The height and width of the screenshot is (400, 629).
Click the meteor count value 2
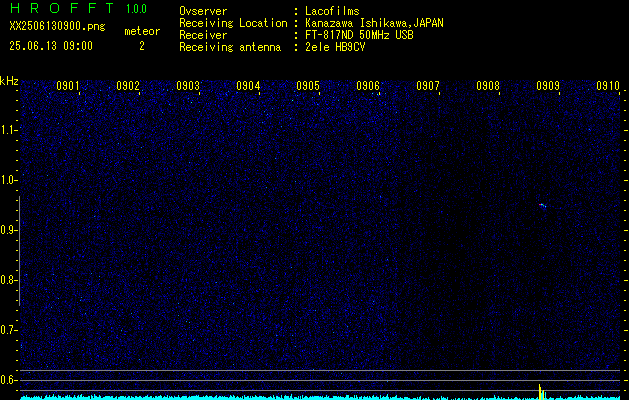coord(142,46)
